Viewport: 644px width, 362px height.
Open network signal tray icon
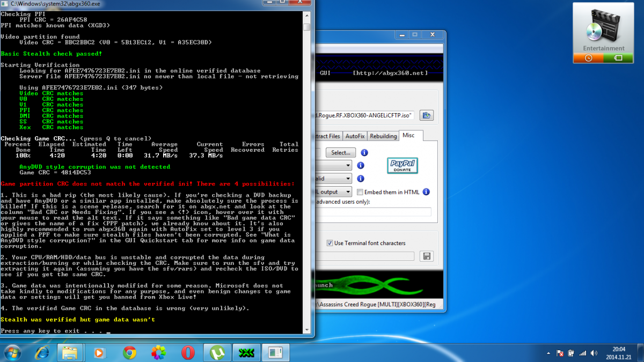582,353
